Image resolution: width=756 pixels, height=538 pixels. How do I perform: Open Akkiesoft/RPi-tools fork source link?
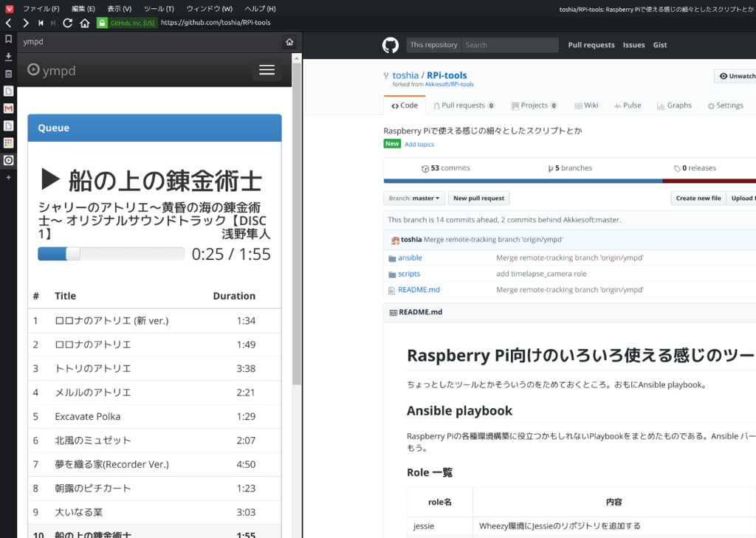point(450,84)
